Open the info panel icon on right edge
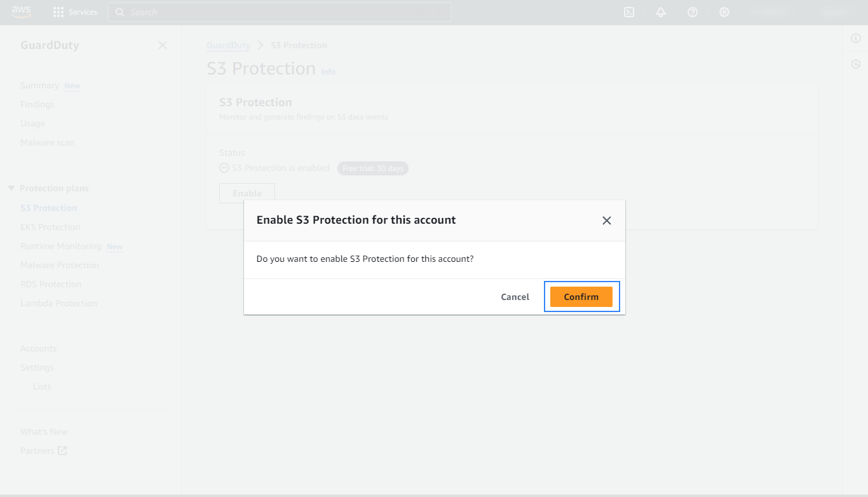The width and height of the screenshot is (868, 497). (856, 39)
